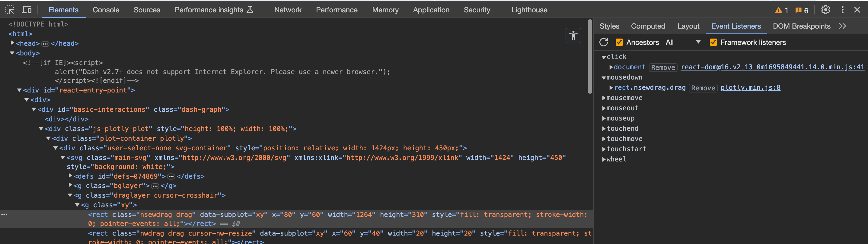
Task: Click the orange issues count badge
Action: coord(802,10)
